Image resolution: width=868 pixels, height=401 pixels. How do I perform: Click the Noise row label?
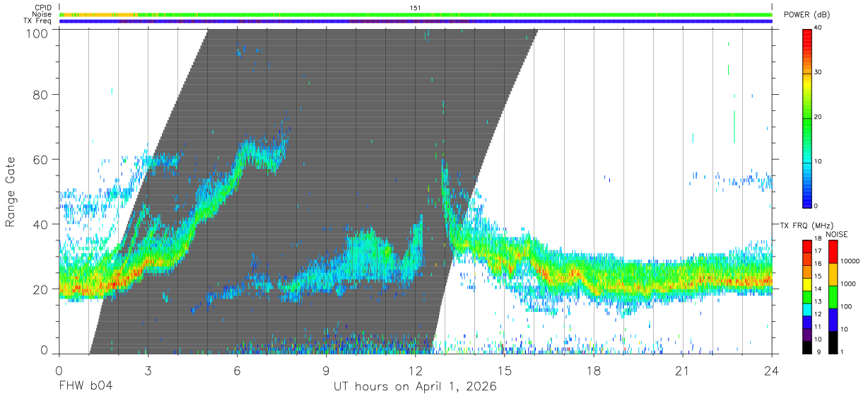(x=42, y=14)
